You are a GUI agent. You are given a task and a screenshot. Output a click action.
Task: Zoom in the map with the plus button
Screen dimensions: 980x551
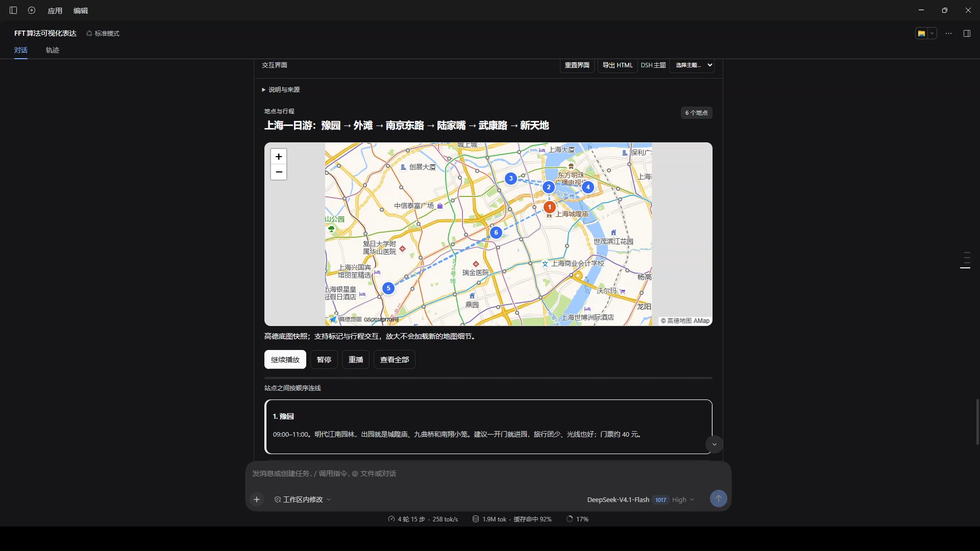(x=279, y=157)
